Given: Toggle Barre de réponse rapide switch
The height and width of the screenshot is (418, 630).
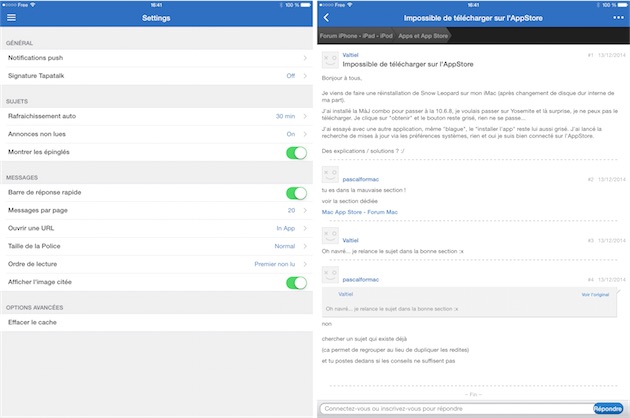Looking at the screenshot, I should point(297,193).
